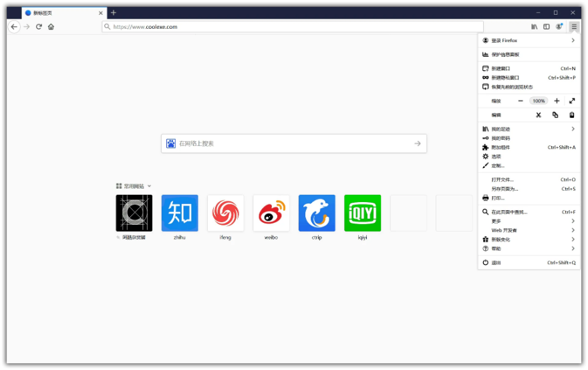
Task: Go back to the previous page
Action: click(x=14, y=27)
